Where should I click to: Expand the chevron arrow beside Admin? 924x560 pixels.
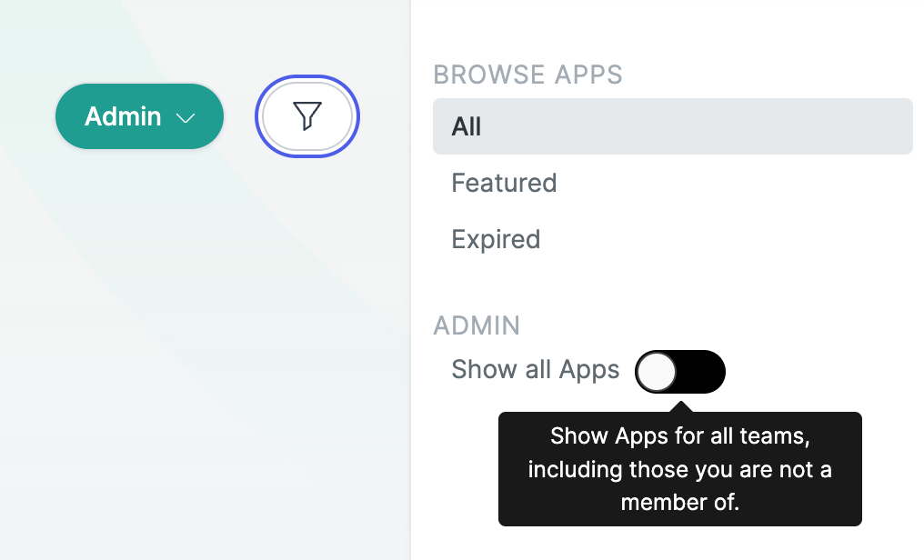click(186, 118)
